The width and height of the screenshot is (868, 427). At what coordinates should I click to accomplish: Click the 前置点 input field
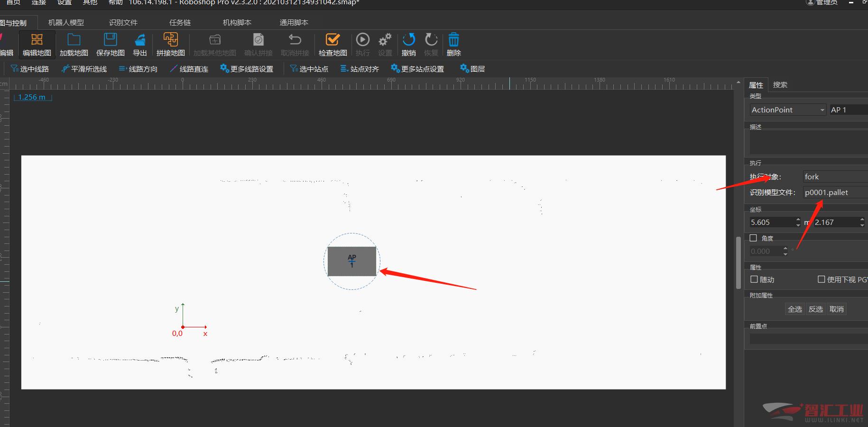[809, 338]
